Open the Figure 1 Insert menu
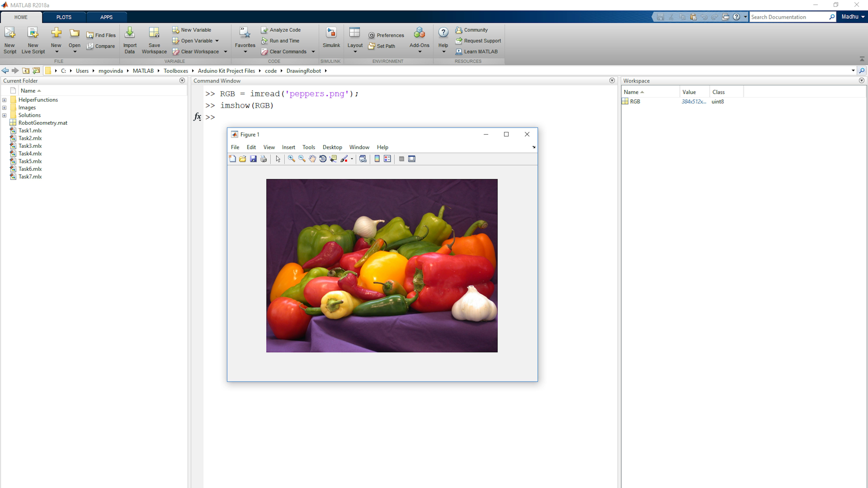The width and height of the screenshot is (868, 488). (x=288, y=147)
